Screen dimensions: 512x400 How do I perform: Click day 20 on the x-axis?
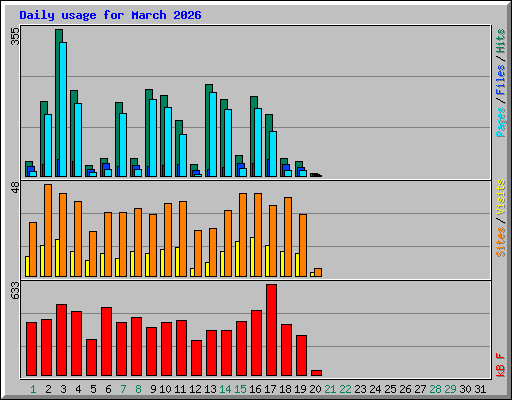click(x=315, y=389)
